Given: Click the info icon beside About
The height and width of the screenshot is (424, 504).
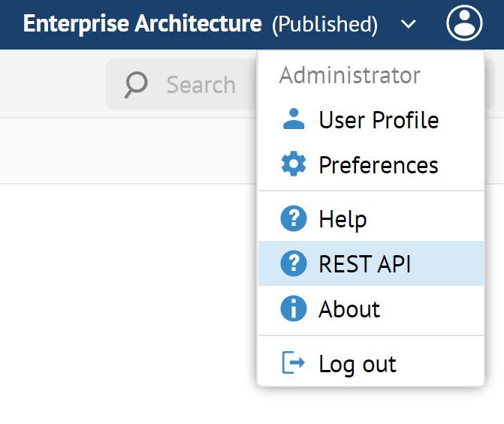Looking at the screenshot, I should (x=293, y=308).
